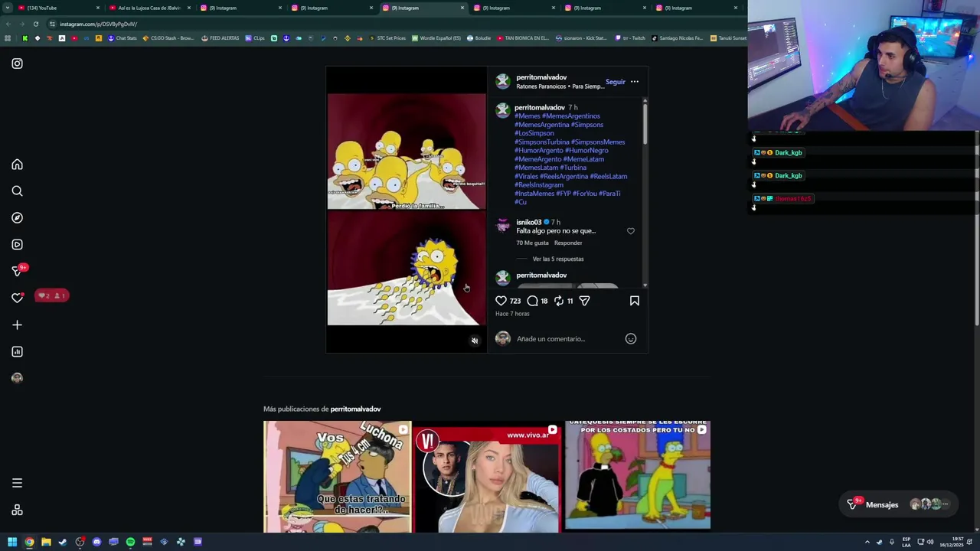Open Notifications heart icon in the sidebar

[17, 298]
